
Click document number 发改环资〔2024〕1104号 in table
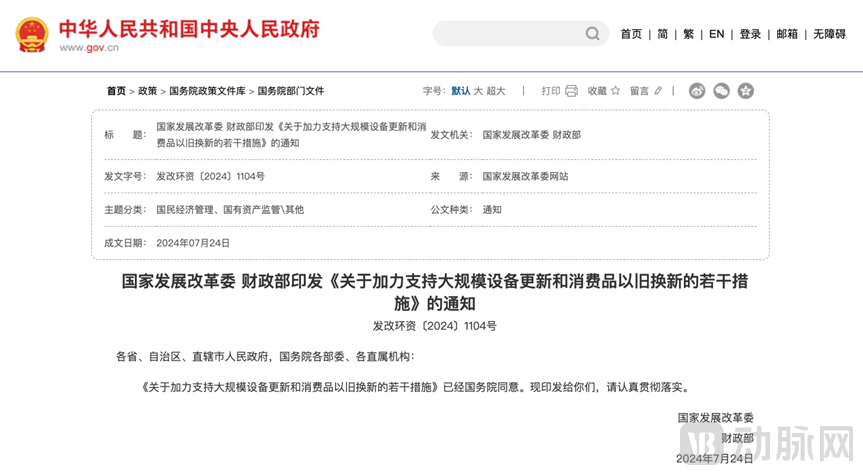(x=210, y=176)
